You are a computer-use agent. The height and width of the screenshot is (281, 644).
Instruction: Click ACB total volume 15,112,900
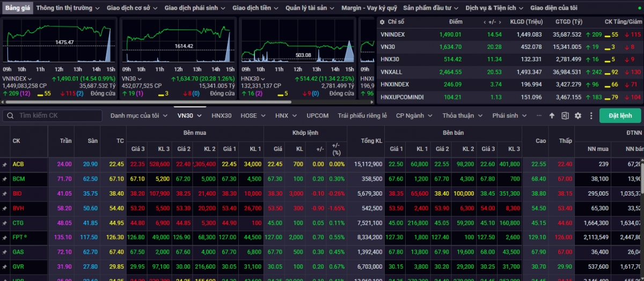click(x=369, y=164)
